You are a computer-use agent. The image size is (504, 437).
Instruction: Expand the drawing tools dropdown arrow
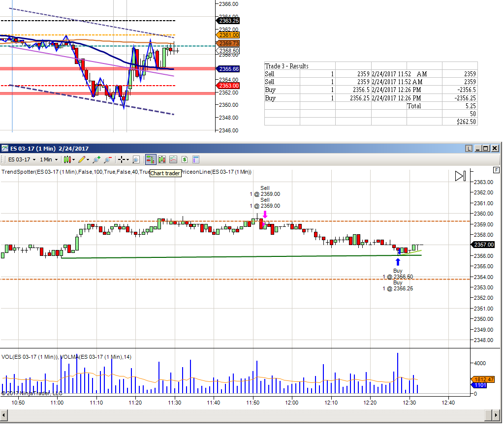[x=88, y=160]
